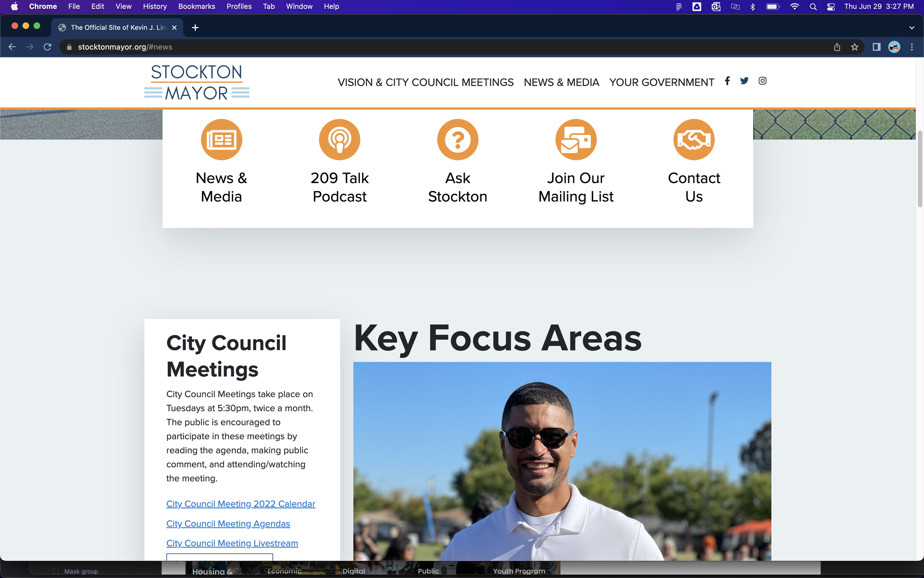Open the 209 Talk Podcast icon

pyautogui.click(x=339, y=139)
